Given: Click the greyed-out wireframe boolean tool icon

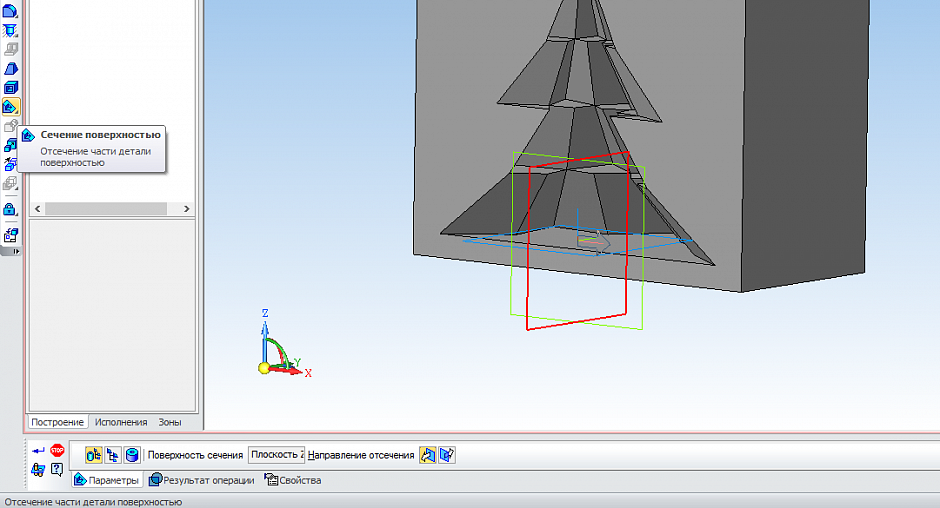Looking at the screenshot, I should [x=10, y=183].
